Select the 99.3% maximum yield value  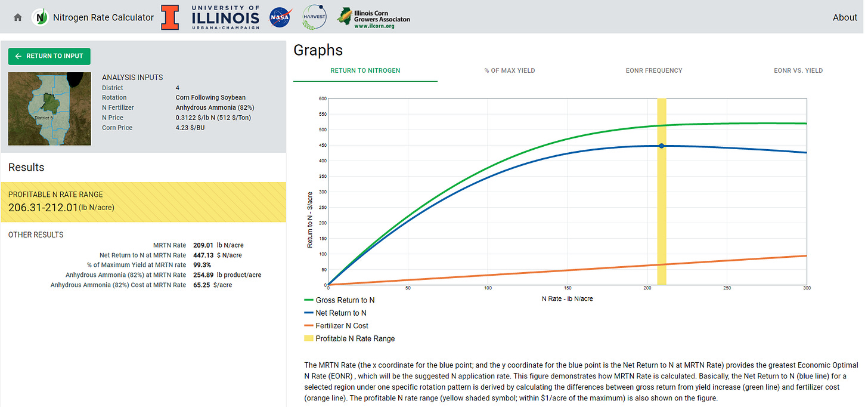tap(202, 265)
